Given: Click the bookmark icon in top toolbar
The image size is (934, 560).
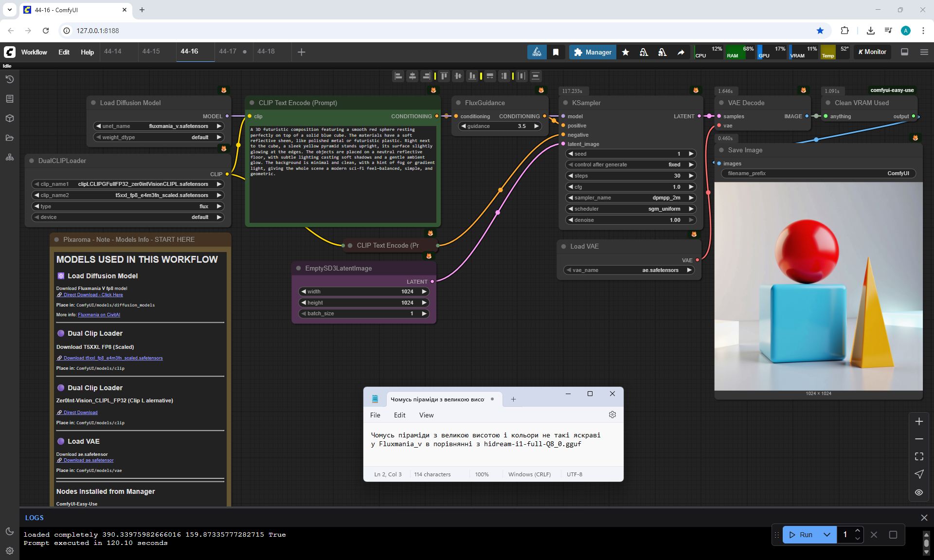Looking at the screenshot, I should (x=556, y=52).
